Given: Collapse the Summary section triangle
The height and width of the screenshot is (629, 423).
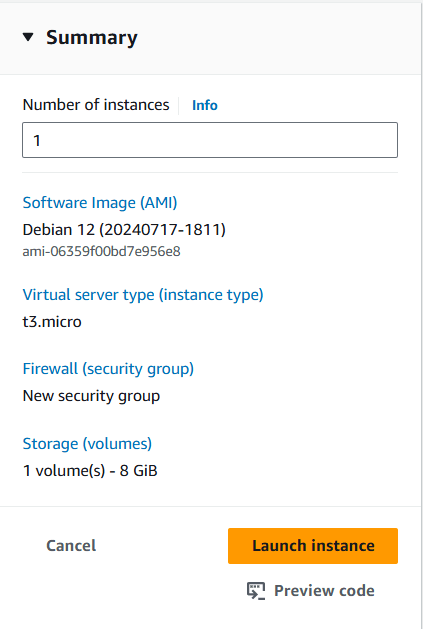Looking at the screenshot, I should click(x=28, y=38).
